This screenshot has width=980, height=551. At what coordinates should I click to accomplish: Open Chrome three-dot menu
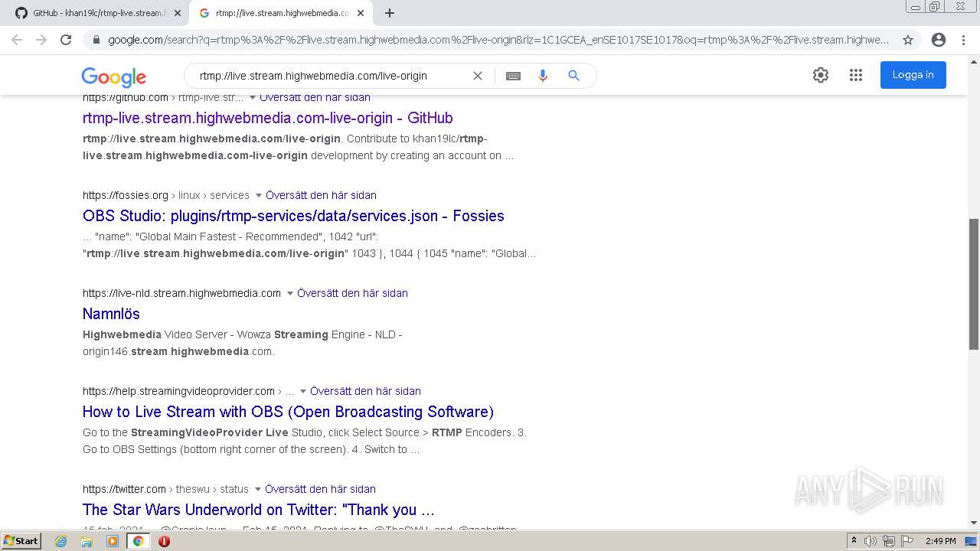coord(964,40)
